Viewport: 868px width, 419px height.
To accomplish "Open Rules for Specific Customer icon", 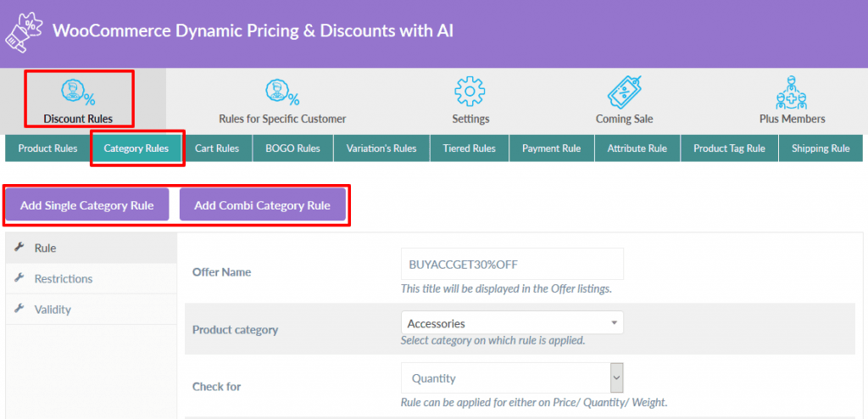I will point(282,92).
